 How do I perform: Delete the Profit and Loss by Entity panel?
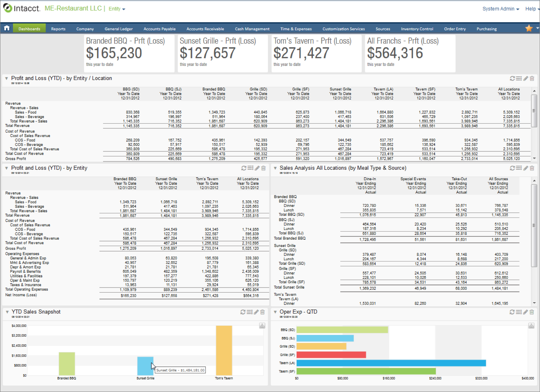tap(264, 168)
